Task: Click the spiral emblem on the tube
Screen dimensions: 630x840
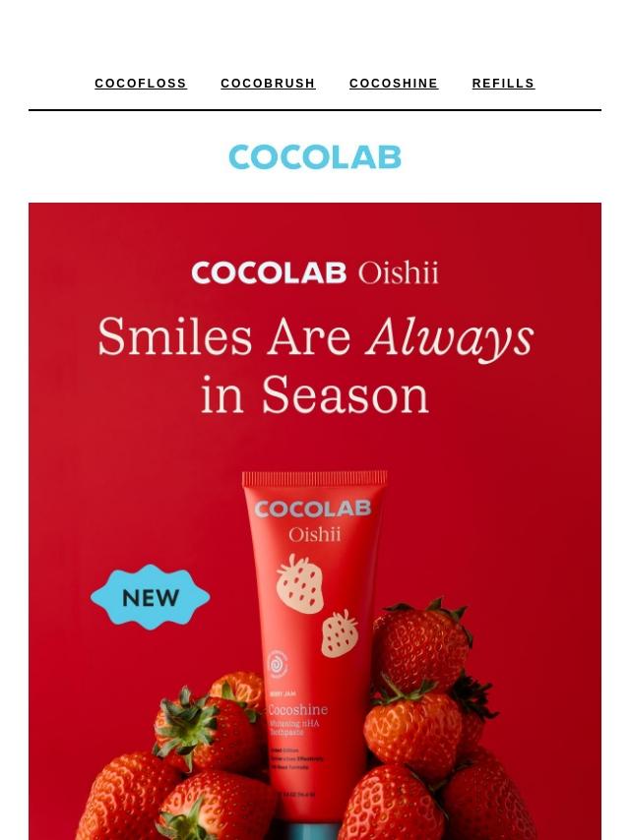Action: (x=278, y=664)
